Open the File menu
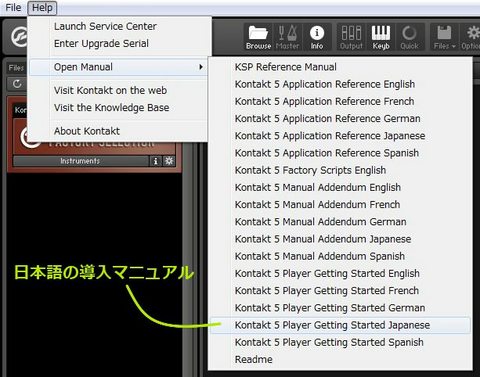480x377 pixels. click(13, 7)
